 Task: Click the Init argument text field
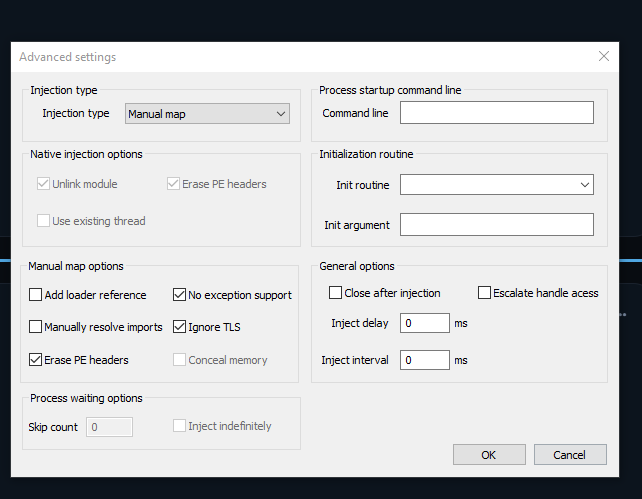pos(496,225)
